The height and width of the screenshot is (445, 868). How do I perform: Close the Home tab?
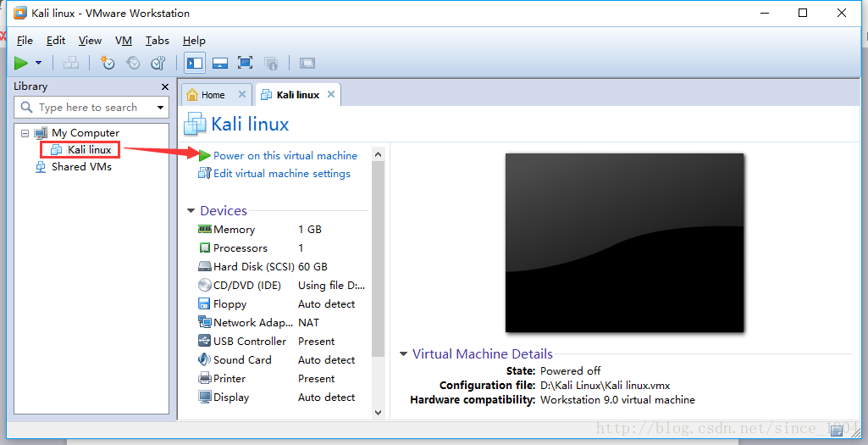242,94
